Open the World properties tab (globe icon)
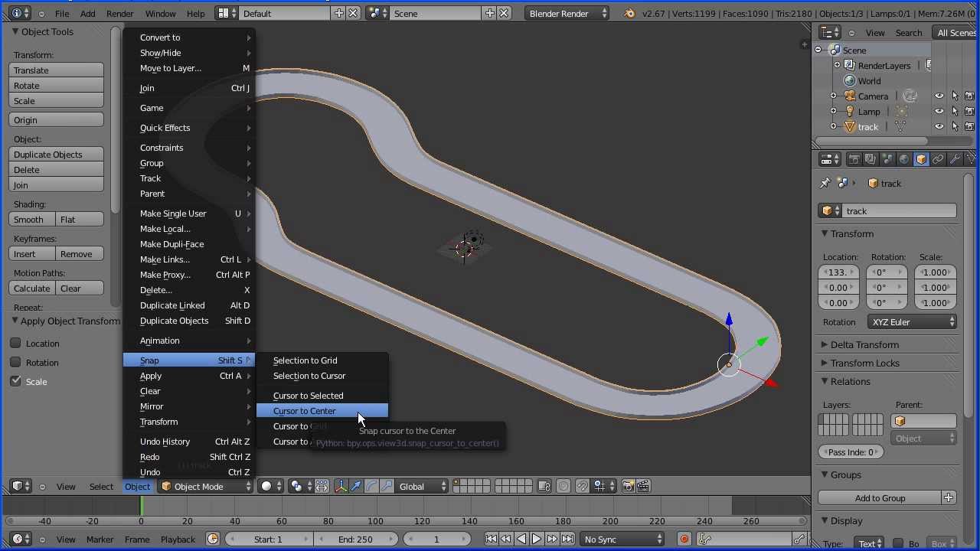The image size is (980, 551). 904,159
